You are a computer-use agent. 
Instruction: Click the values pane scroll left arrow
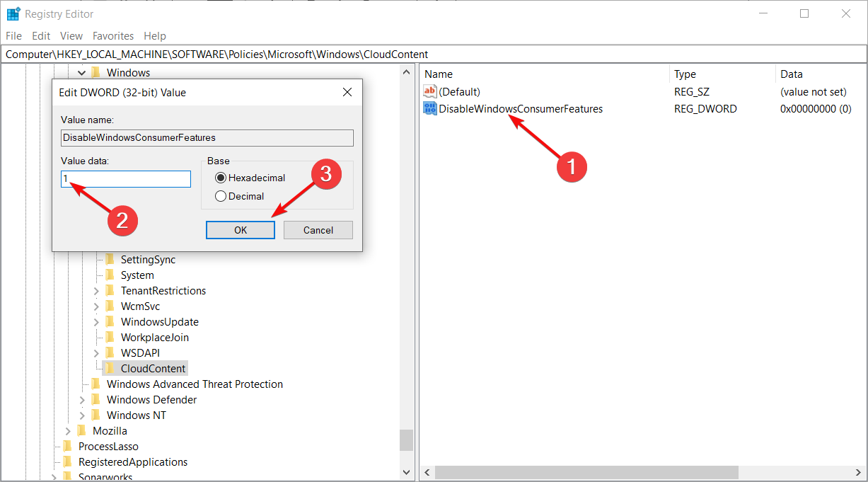pyautogui.click(x=427, y=471)
